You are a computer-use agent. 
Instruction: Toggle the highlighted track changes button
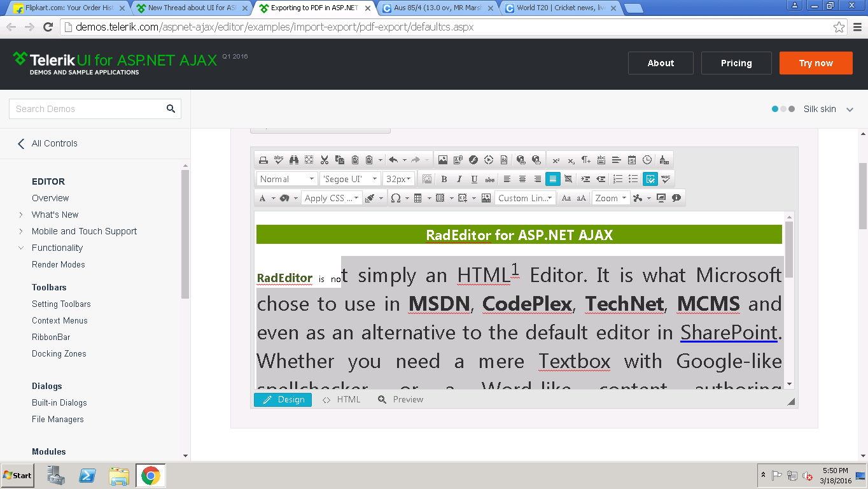[650, 179]
